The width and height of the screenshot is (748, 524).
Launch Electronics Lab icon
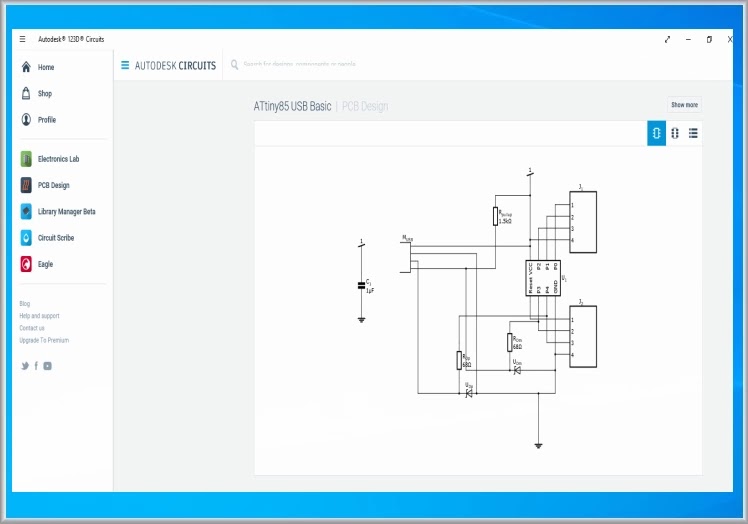(x=26, y=159)
